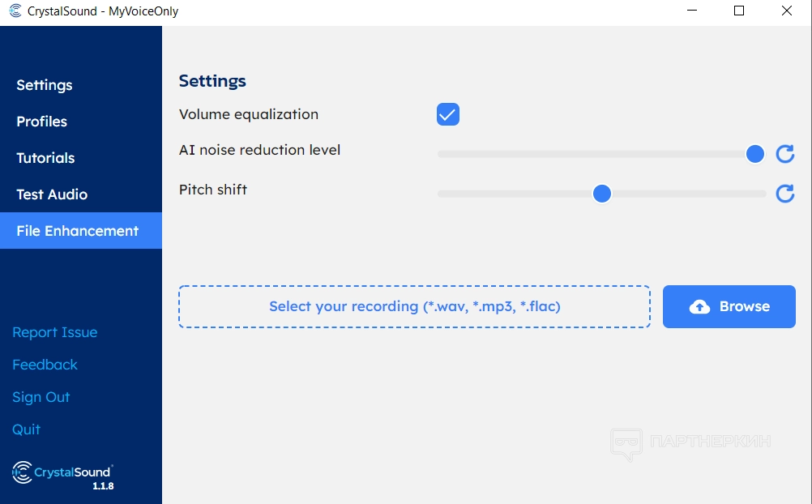Click the CrystalSound title bar app icon

click(x=15, y=11)
